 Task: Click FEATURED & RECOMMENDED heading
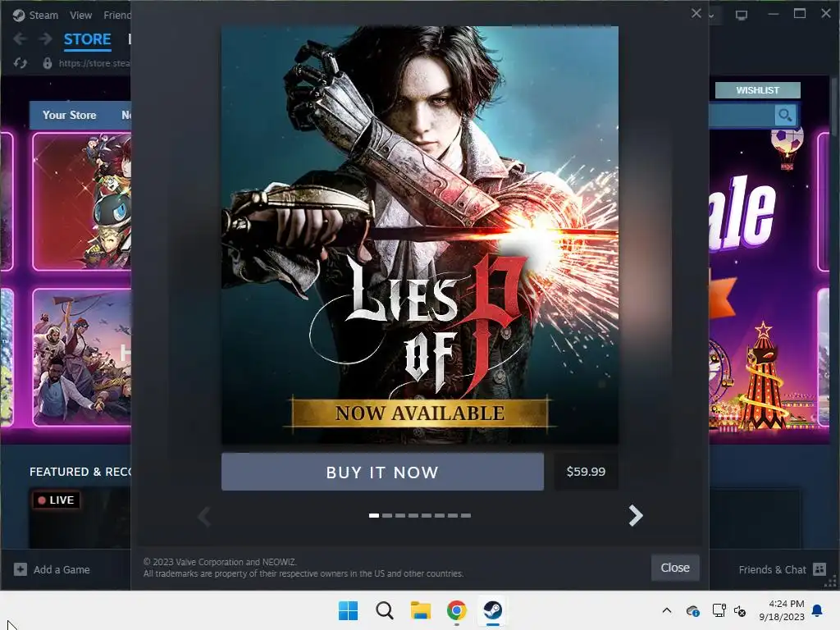80,472
